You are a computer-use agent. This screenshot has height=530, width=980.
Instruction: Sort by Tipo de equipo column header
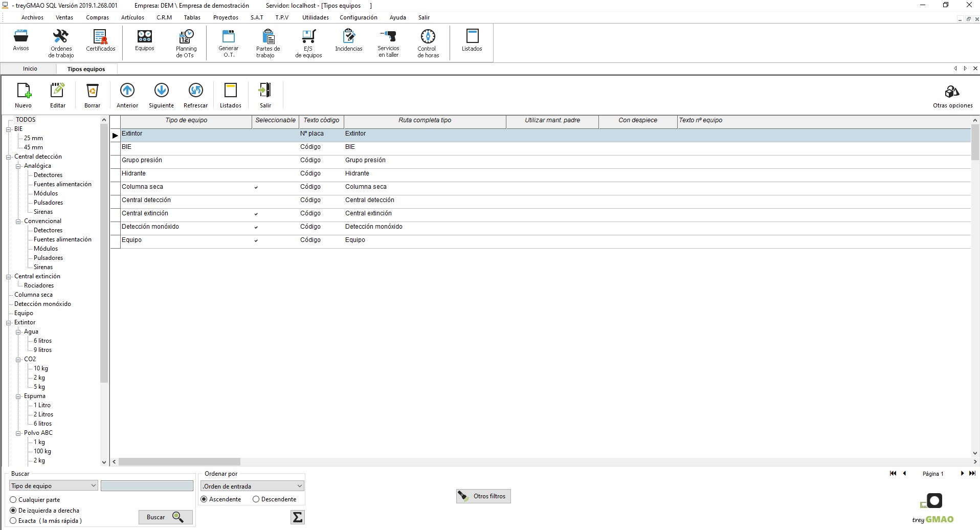(186, 121)
